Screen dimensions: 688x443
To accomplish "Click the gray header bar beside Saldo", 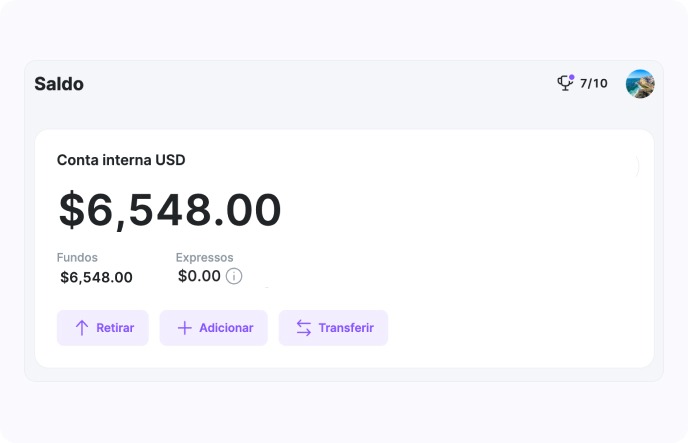I will click(x=320, y=84).
